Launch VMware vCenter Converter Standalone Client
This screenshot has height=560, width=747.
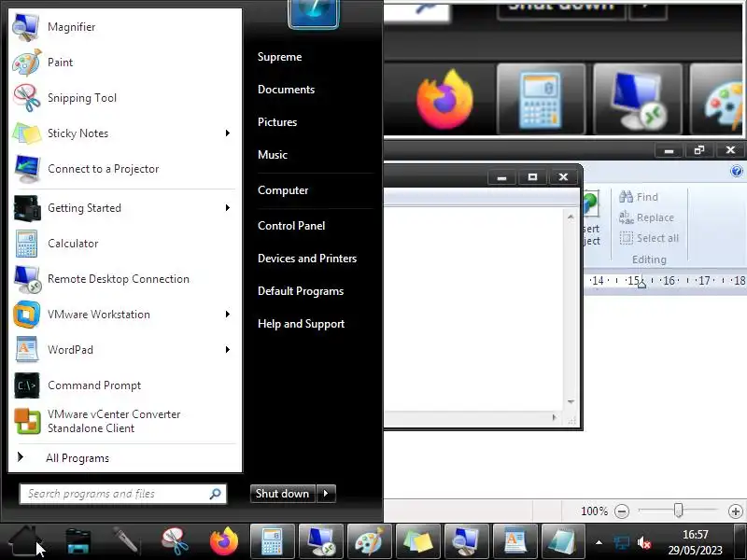(123, 421)
